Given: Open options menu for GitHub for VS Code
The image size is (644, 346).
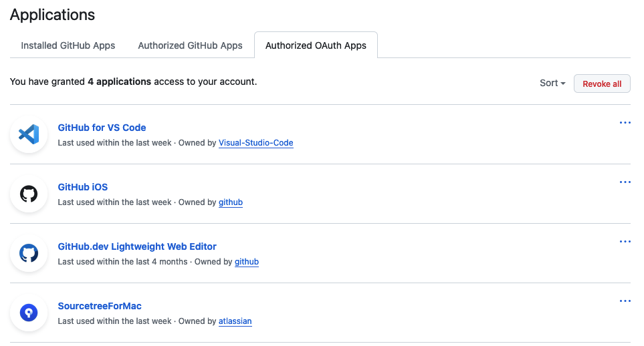Looking at the screenshot, I should [625, 123].
